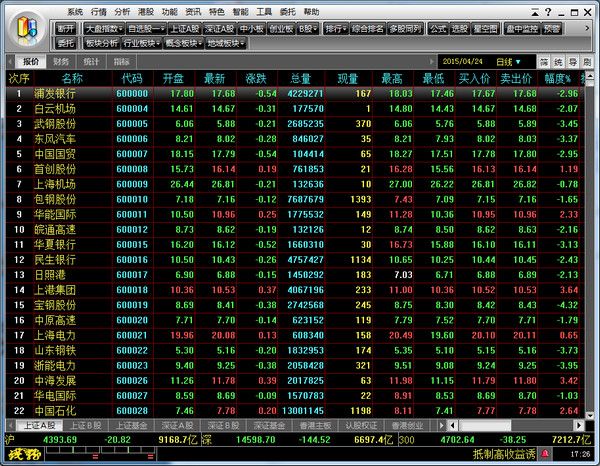Viewport: 600px width, 466px height.
Task: Click horizontal scrollbar right arrow
Action: click(x=579, y=425)
